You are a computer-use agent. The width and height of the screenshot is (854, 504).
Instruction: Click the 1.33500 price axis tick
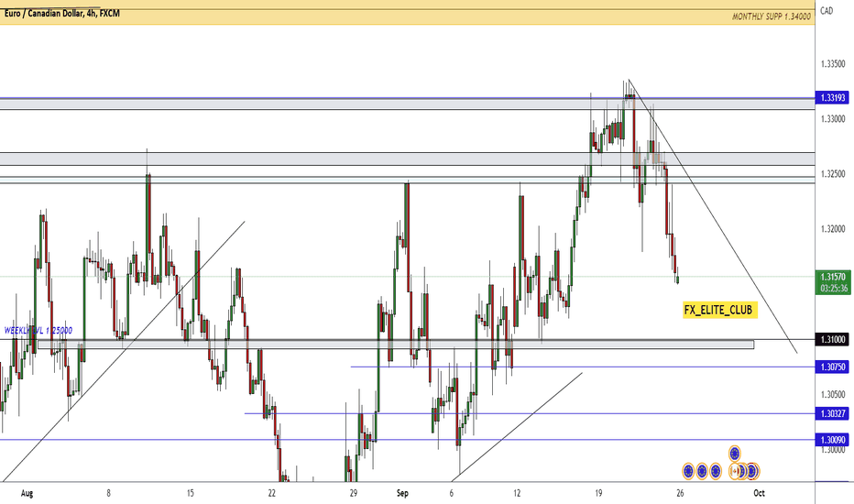coord(833,64)
